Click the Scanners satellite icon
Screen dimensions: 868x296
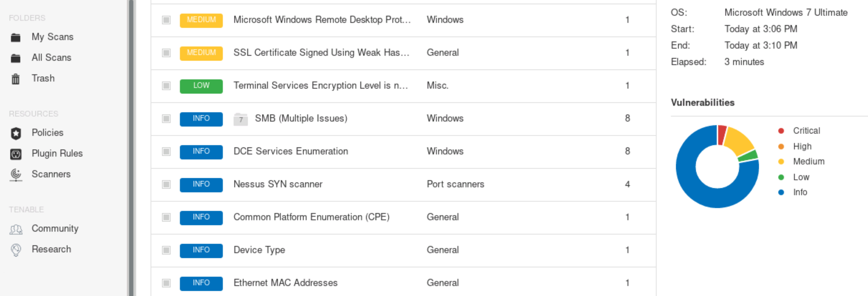16,175
